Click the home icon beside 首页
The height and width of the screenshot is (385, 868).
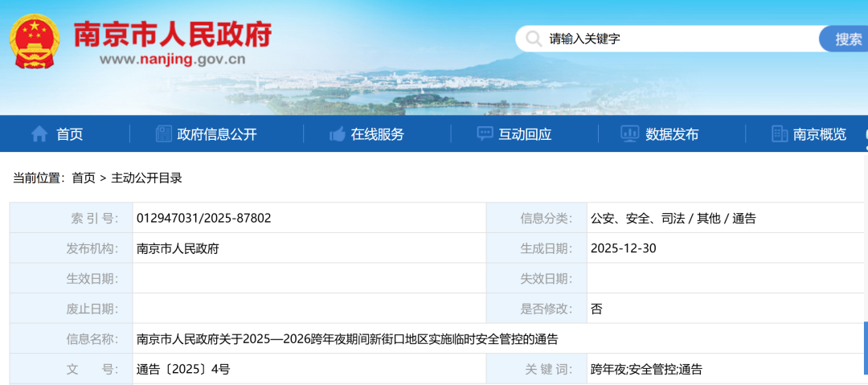click(39, 134)
